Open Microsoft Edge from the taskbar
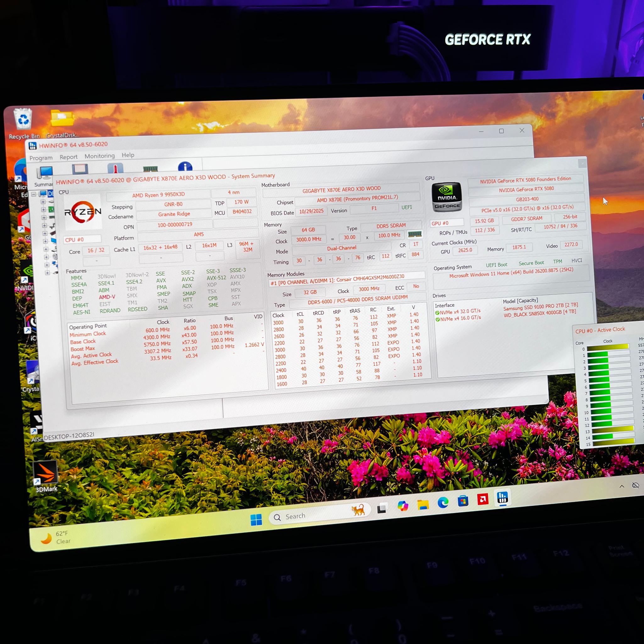The image size is (644, 644). (443, 502)
